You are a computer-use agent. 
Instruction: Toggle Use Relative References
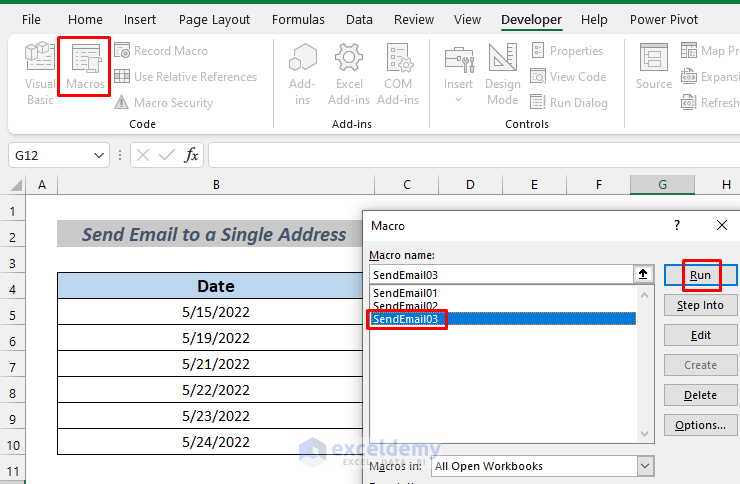185,76
